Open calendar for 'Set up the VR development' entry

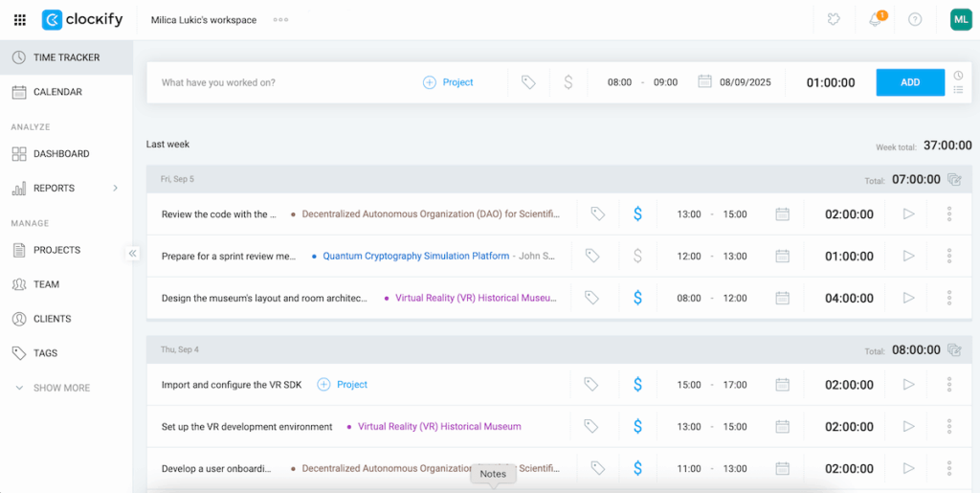[x=782, y=427]
